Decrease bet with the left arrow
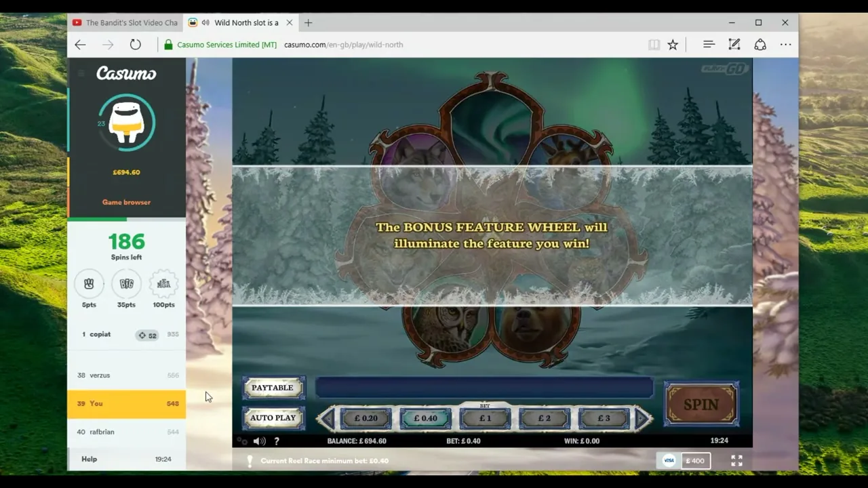Viewport: 868px width, 488px height. [326, 418]
